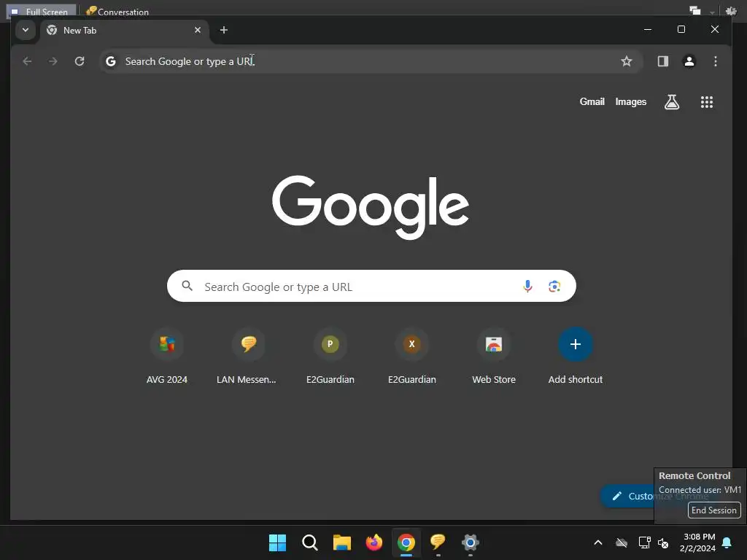Screen dimensions: 747x560
Task: Click the muted volume tray icon
Action: [x=662, y=542]
